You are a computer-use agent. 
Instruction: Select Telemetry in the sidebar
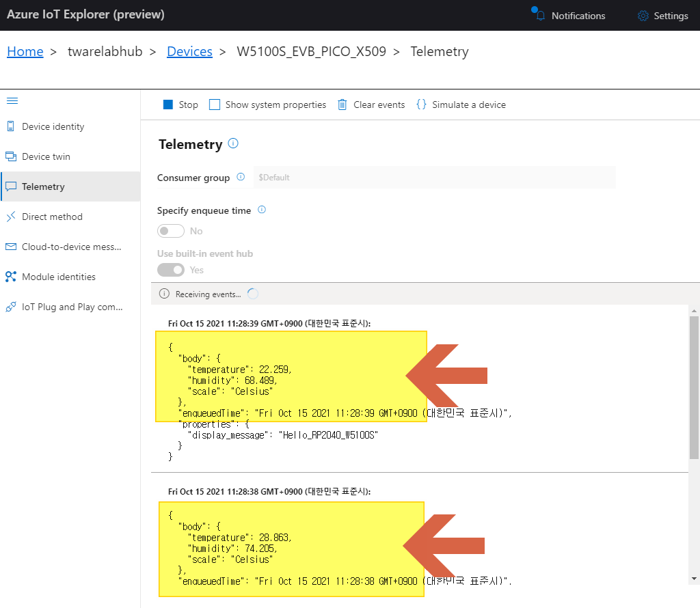(x=70, y=186)
